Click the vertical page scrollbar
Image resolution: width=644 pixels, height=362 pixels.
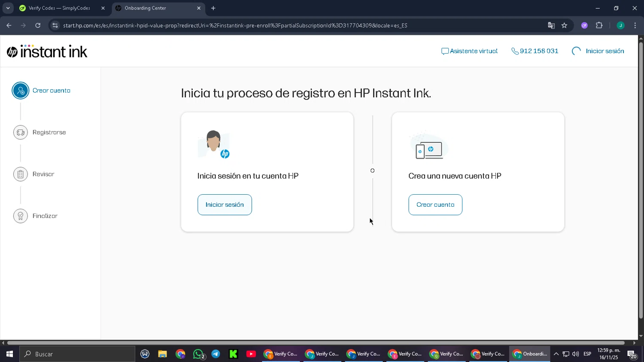[641, 180]
